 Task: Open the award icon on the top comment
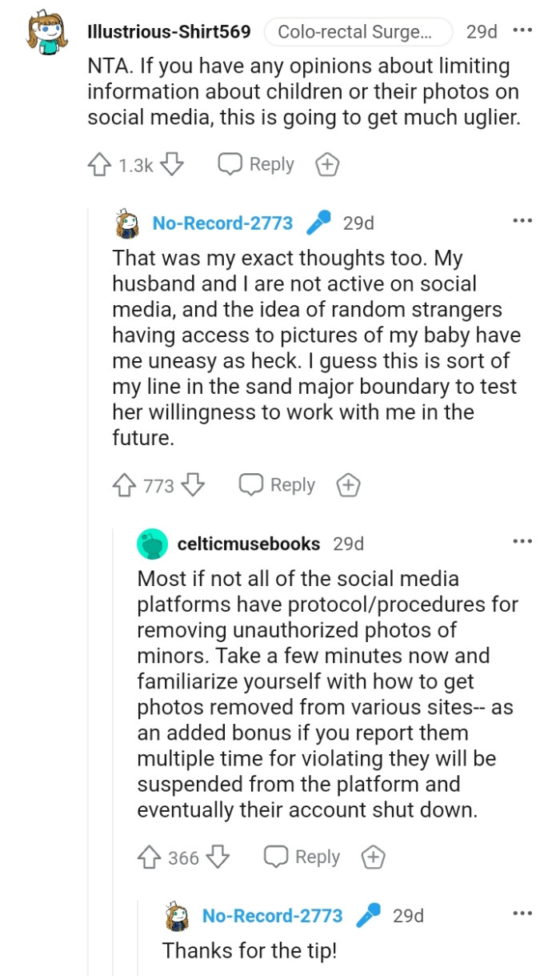pyautogui.click(x=327, y=164)
